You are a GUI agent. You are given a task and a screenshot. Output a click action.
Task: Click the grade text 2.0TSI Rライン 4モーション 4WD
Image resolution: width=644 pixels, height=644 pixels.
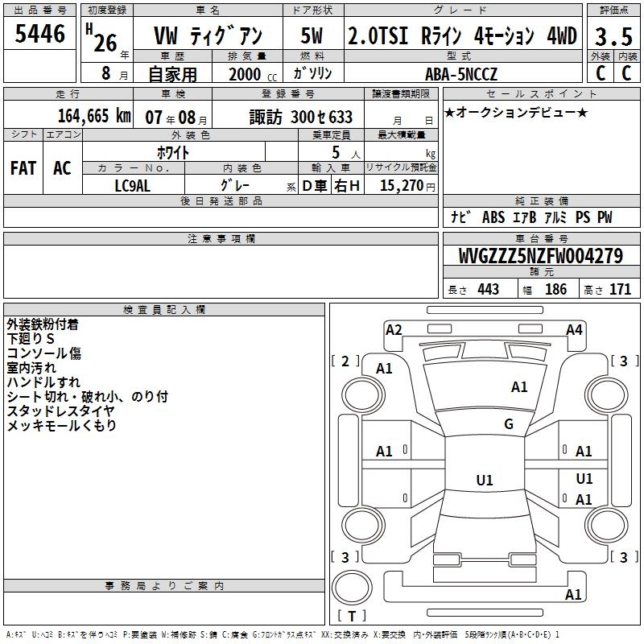462,35
